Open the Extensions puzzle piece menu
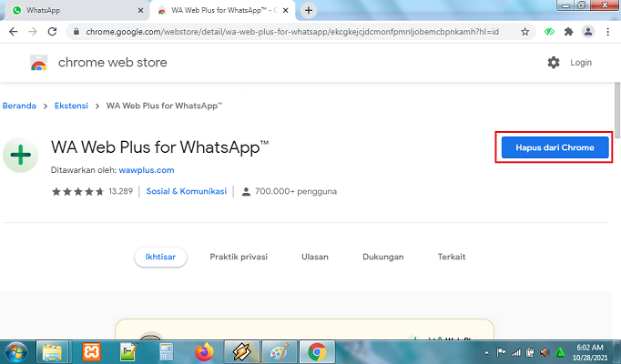621x364 pixels. click(569, 32)
